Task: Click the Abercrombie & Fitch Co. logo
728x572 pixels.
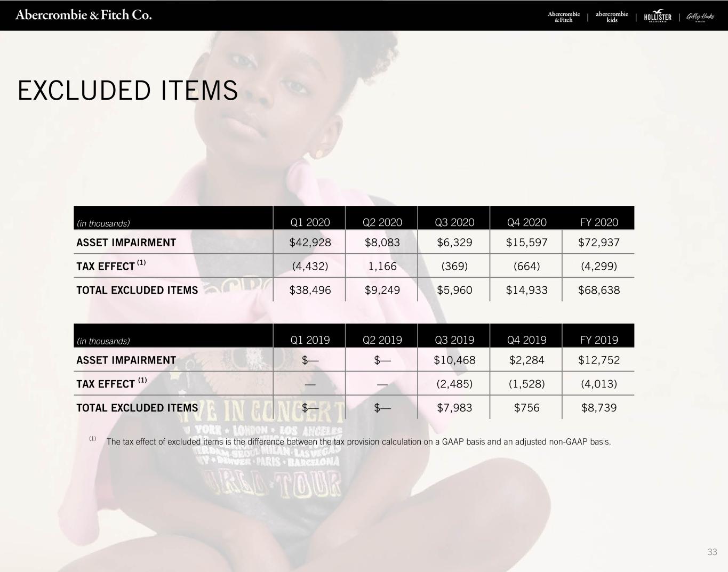Action: pos(84,15)
